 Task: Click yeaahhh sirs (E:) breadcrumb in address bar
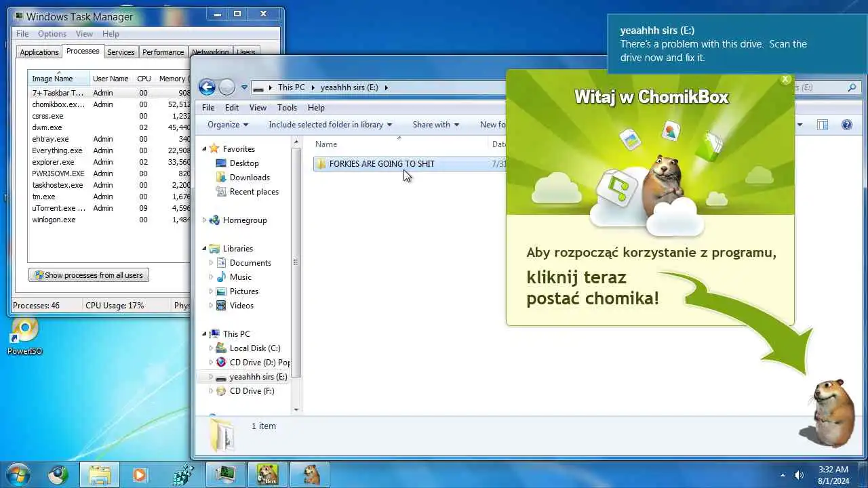pos(349,87)
